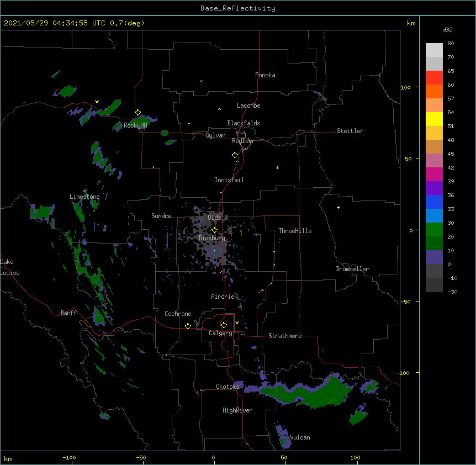
Task: Select the pink 42–45 dBZ swatch
Action: tap(434, 161)
